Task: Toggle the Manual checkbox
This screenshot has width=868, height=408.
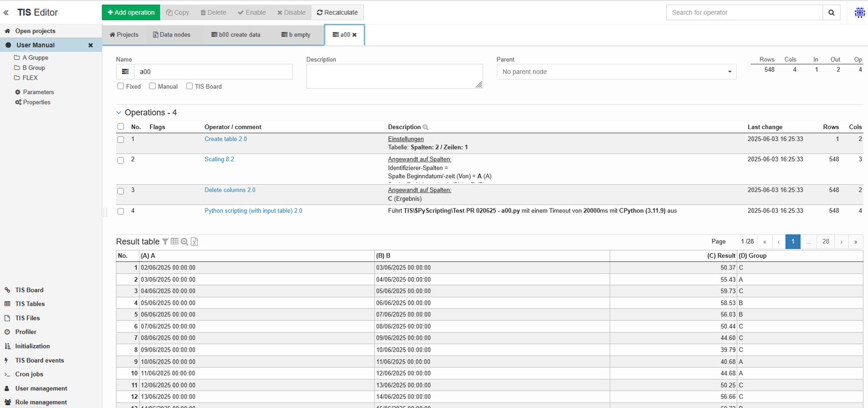Action: (x=152, y=86)
